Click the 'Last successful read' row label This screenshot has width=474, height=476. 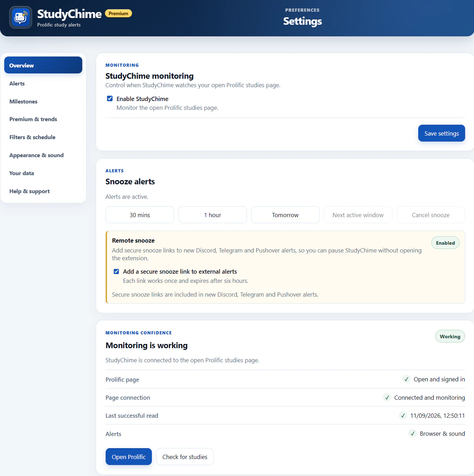pyautogui.click(x=132, y=416)
